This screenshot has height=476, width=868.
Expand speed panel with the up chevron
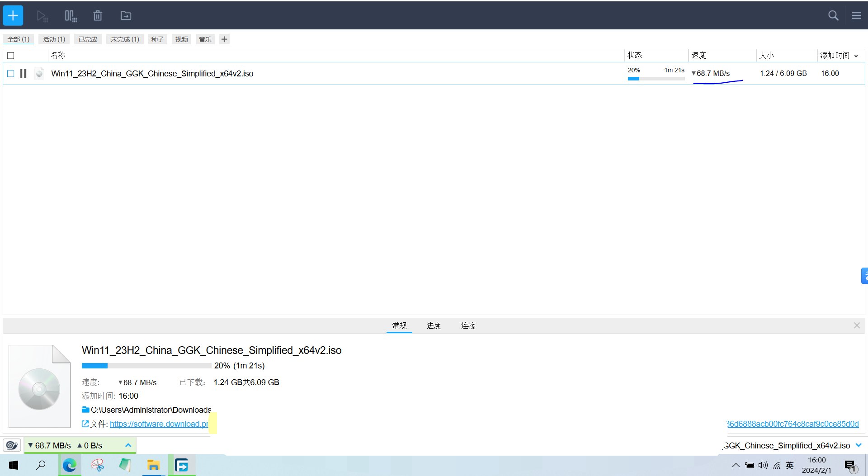pyautogui.click(x=128, y=445)
